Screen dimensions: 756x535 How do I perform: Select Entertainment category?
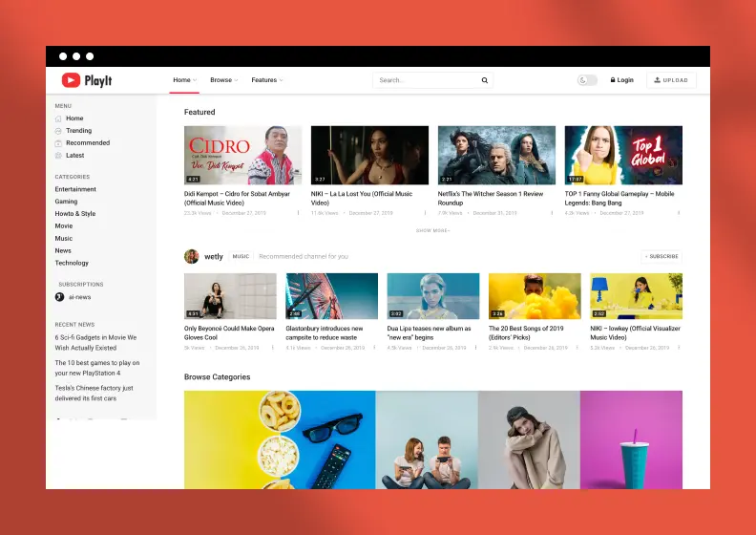[75, 189]
